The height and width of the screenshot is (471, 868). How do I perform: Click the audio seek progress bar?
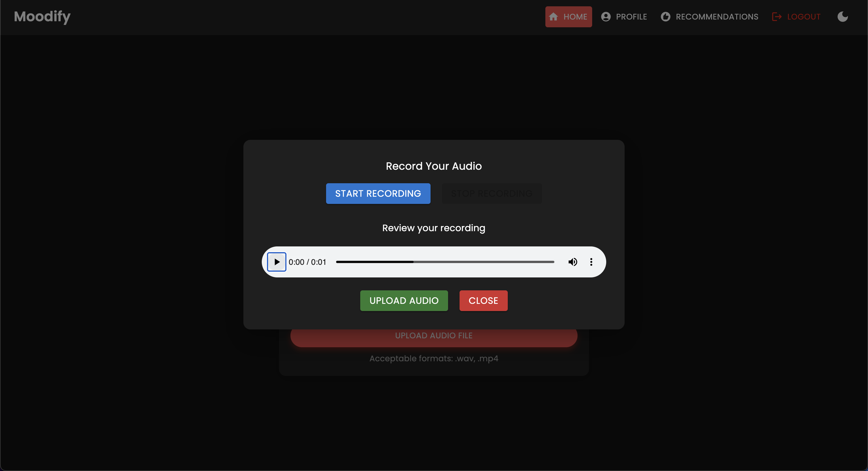click(x=445, y=262)
